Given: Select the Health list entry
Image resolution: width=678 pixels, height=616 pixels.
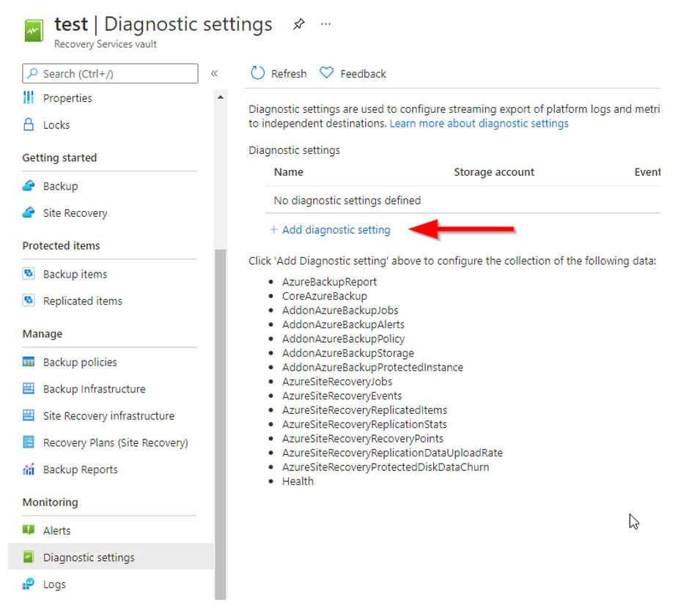Looking at the screenshot, I should point(298,482).
